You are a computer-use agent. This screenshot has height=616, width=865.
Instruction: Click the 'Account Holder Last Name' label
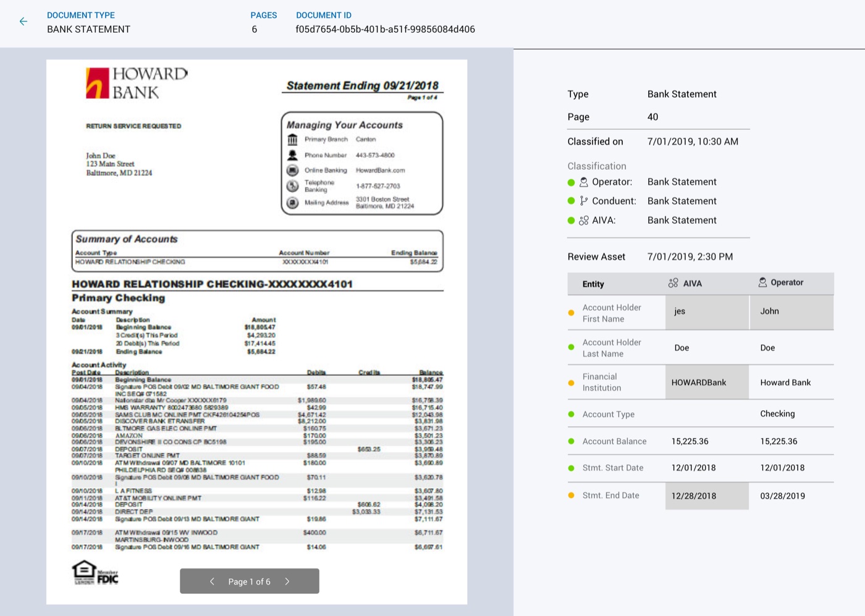pyautogui.click(x=612, y=348)
